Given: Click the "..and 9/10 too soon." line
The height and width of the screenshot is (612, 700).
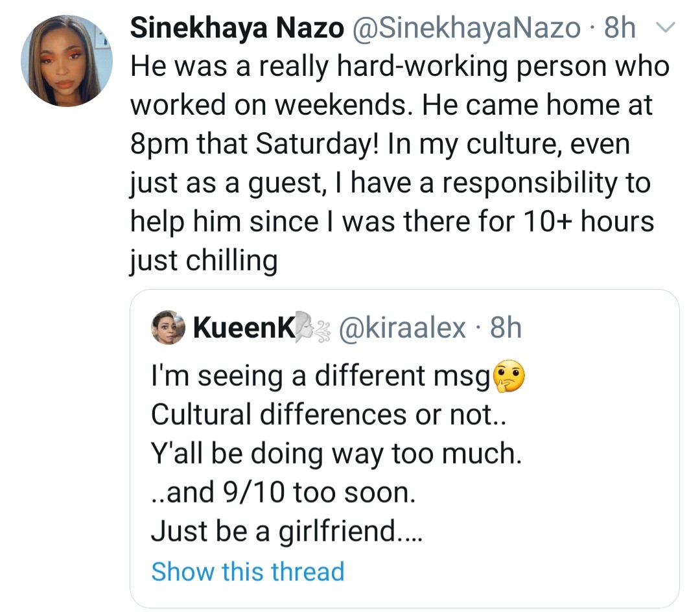Looking at the screenshot, I should click(x=282, y=493).
